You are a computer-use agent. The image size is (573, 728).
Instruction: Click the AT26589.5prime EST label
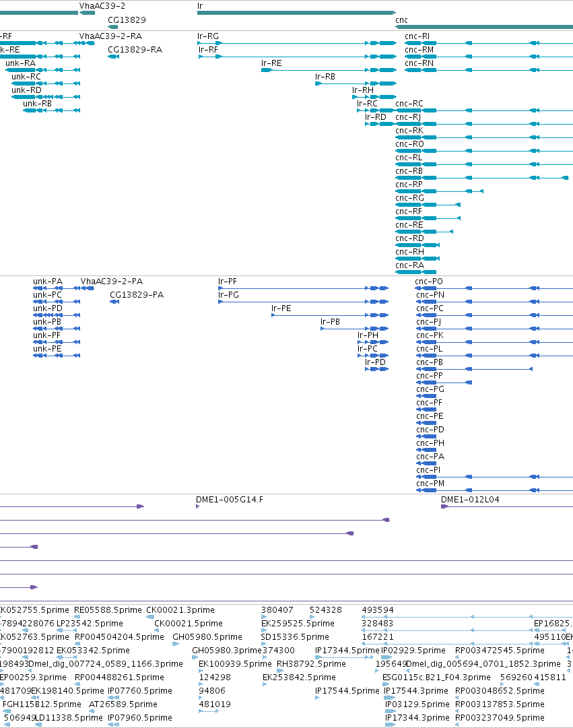click(x=123, y=704)
